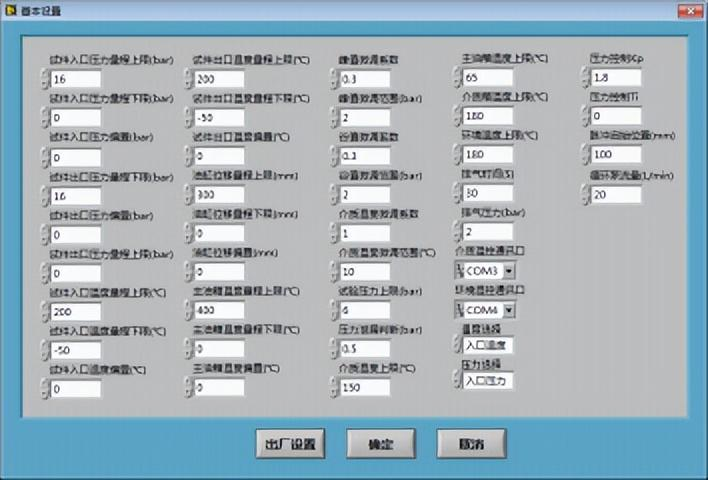Click 压力控制Ti value field
Viewport: 708px width, 480px height.
[x=616, y=116]
